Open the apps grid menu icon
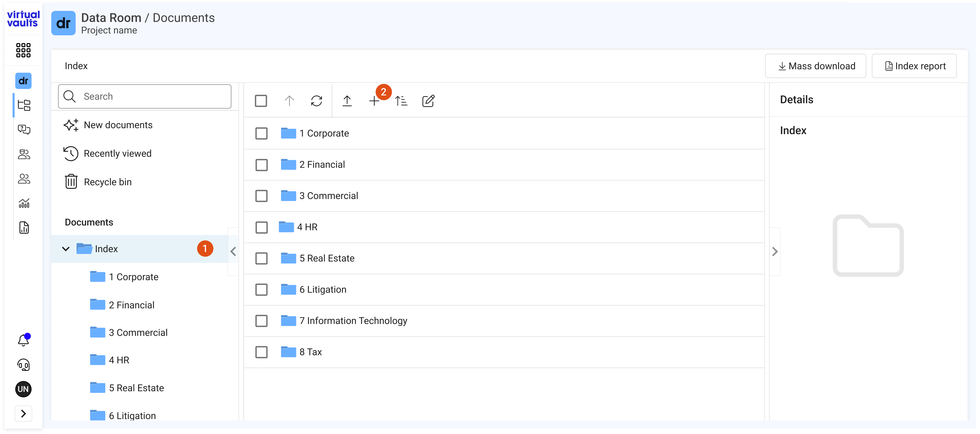Screen dimensions: 980x434 pyautogui.click(x=23, y=50)
